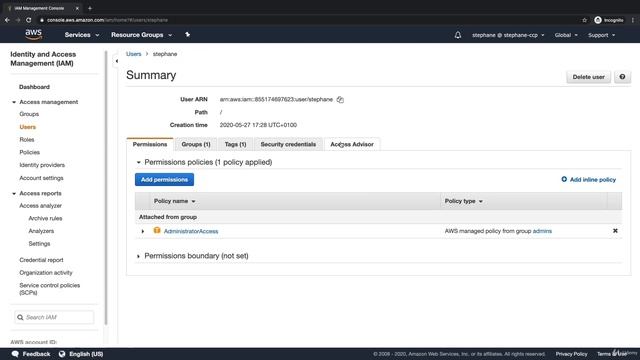The image size is (640, 360).
Task: Open Analyzers in the sidebar
Action: coord(41,231)
